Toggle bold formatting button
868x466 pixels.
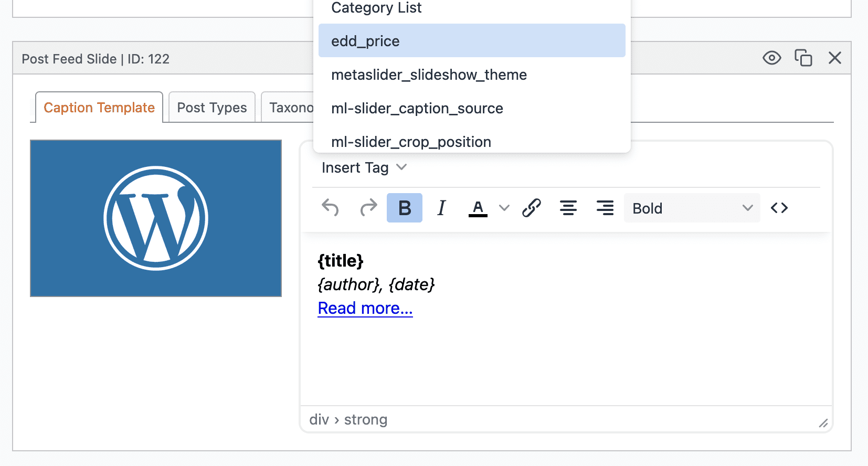[404, 208]
